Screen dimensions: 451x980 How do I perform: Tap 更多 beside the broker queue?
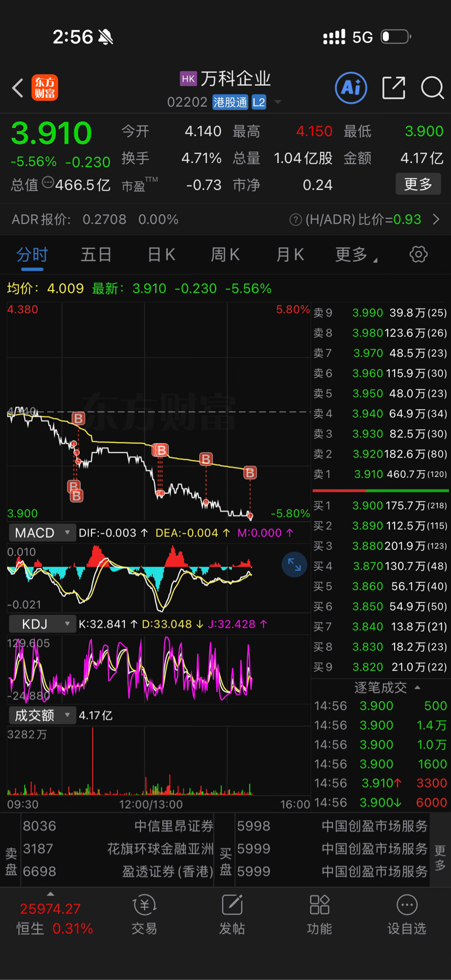440,858
